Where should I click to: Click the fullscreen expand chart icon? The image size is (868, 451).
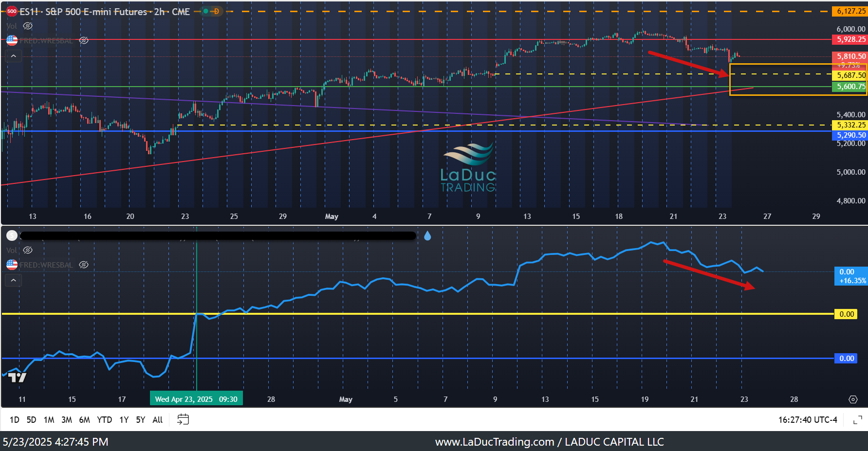pos(858,419)
